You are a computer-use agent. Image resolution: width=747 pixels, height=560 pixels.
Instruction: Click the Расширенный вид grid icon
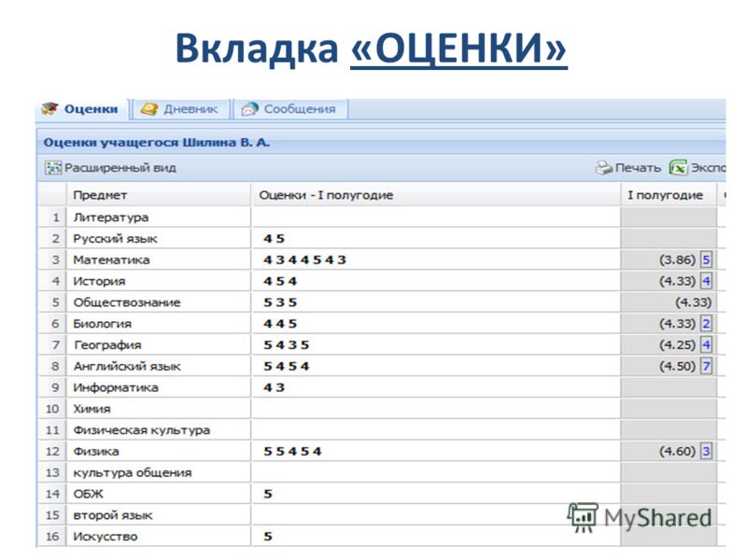(53, 168)
